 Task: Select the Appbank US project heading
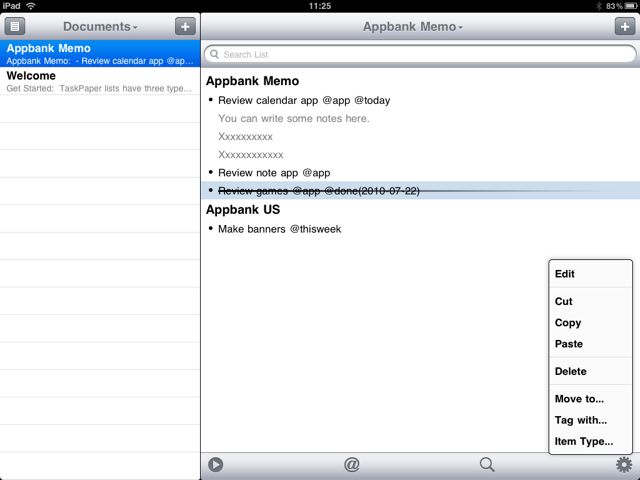(243, 209)
